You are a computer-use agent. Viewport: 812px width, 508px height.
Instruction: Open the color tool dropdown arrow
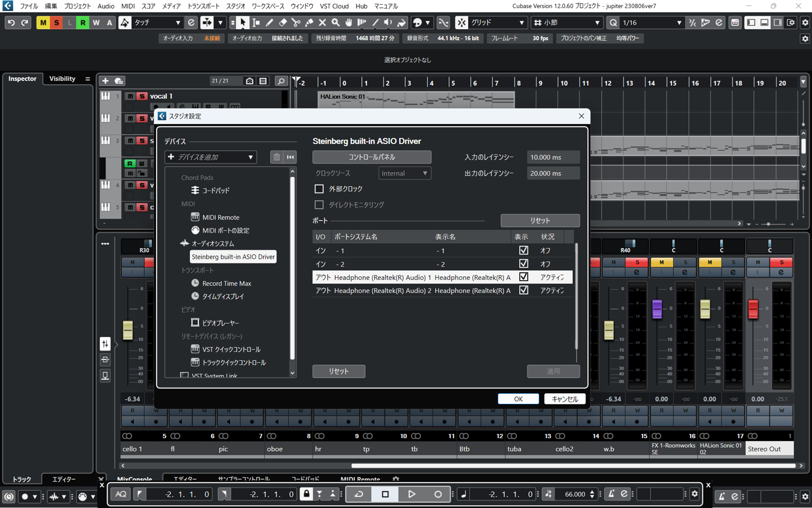click(427, 23)
